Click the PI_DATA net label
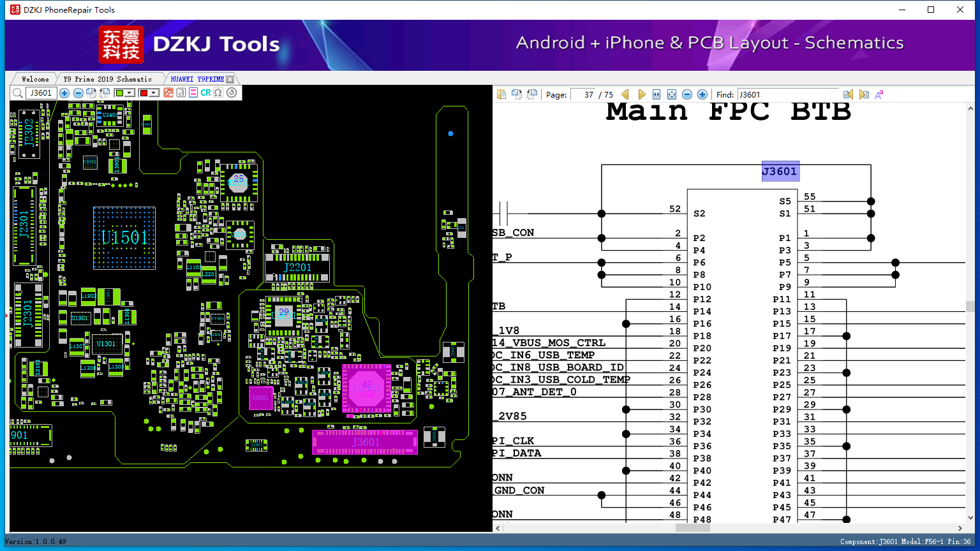Screen dimensions: 980x551 tap(517, 453)
